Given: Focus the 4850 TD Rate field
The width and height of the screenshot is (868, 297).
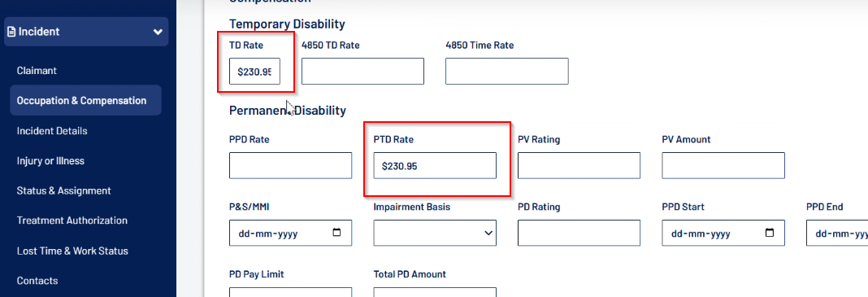Looking at the screenshot, I should [362, 72].
